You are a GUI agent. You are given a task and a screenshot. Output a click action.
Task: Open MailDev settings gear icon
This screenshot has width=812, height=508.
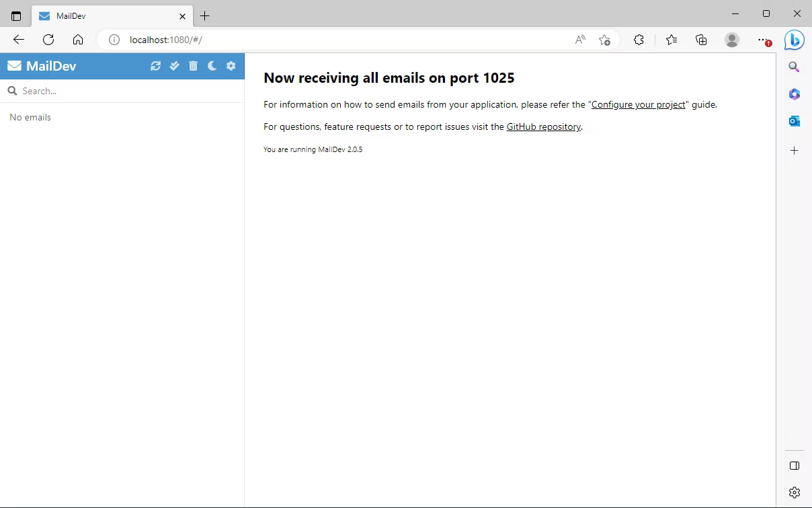[231, 66]
